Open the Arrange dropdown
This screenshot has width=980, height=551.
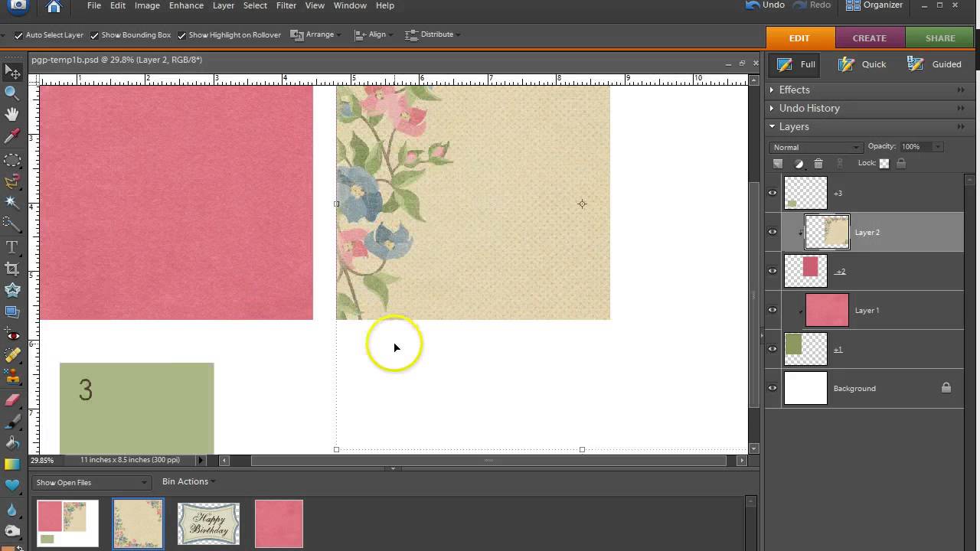click(315, 34)
